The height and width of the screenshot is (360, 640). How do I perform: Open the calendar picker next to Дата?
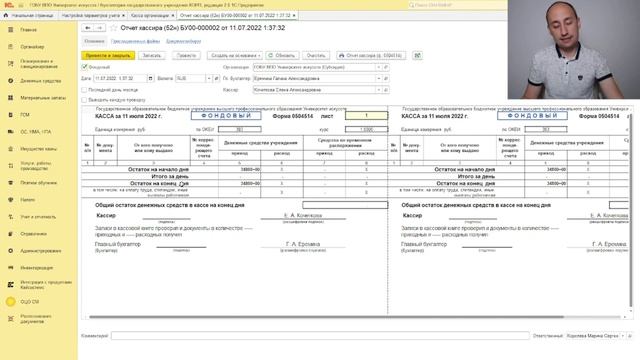pos(151,78)
